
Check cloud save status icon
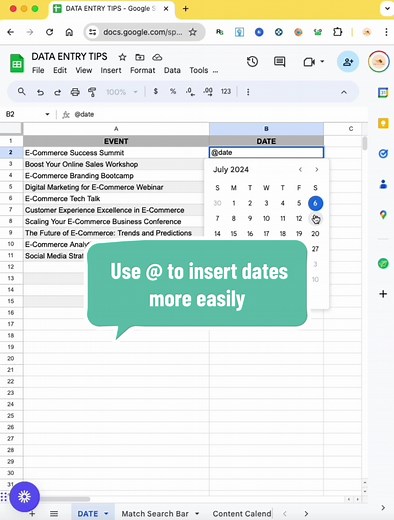pos(157,57)
